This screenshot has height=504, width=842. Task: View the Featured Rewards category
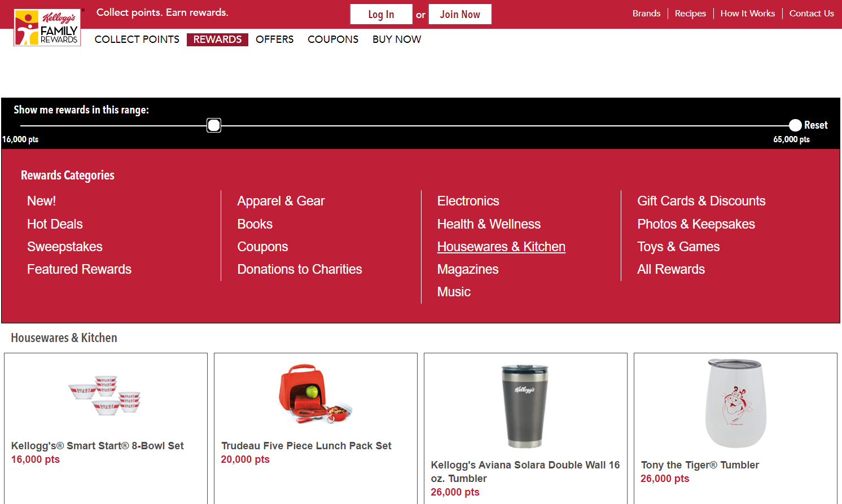point(79,269)
